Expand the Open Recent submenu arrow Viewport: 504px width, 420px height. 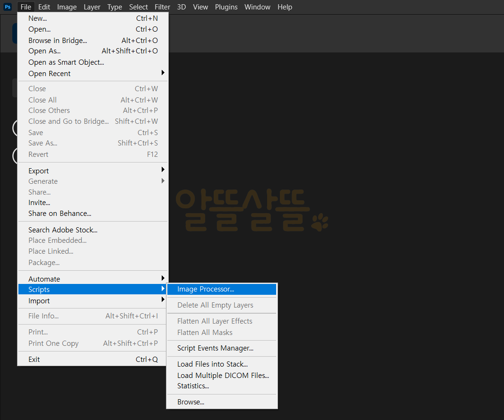coord(163,73)
